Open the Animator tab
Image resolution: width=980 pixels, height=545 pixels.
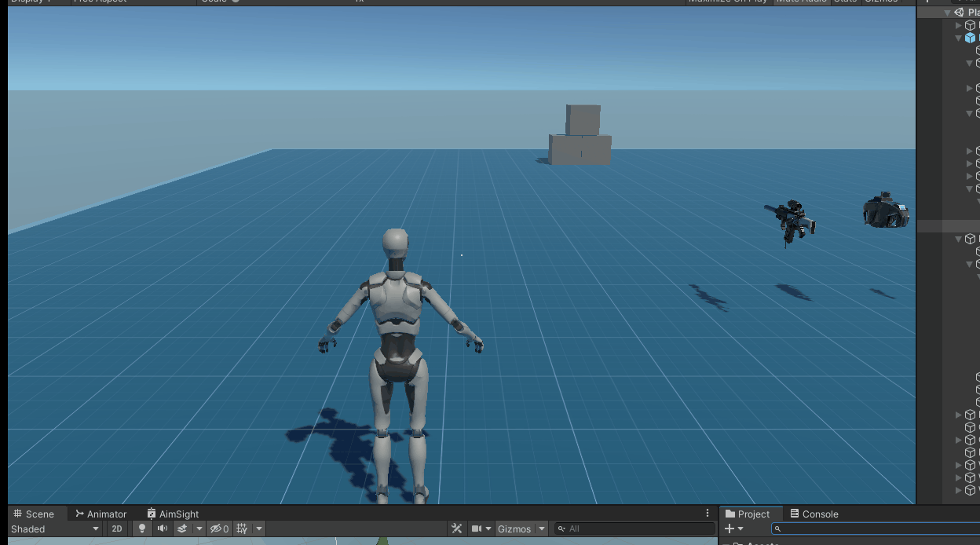[x=101, y=514]
